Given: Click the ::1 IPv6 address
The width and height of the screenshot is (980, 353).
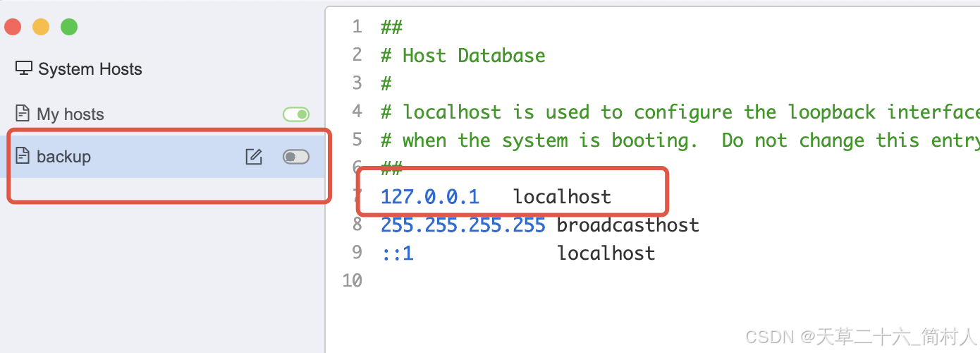Looking at the screenshot, I should click(397, 253).
